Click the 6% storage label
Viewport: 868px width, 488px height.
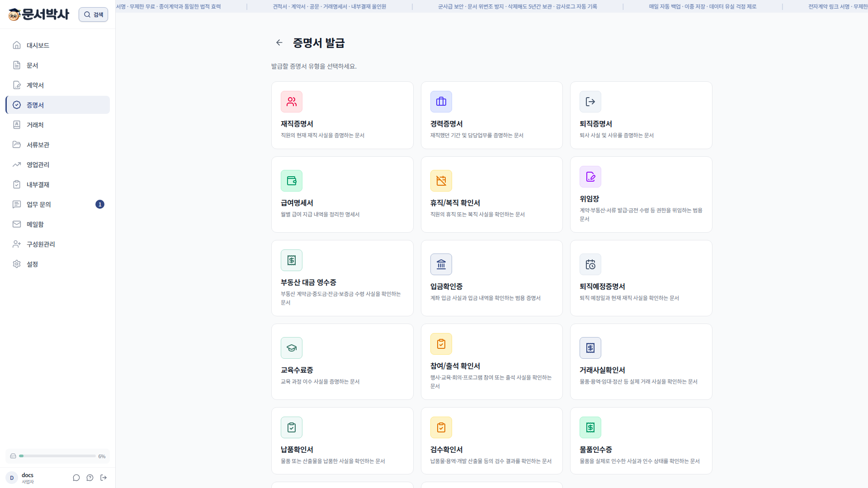coord(102,456)
